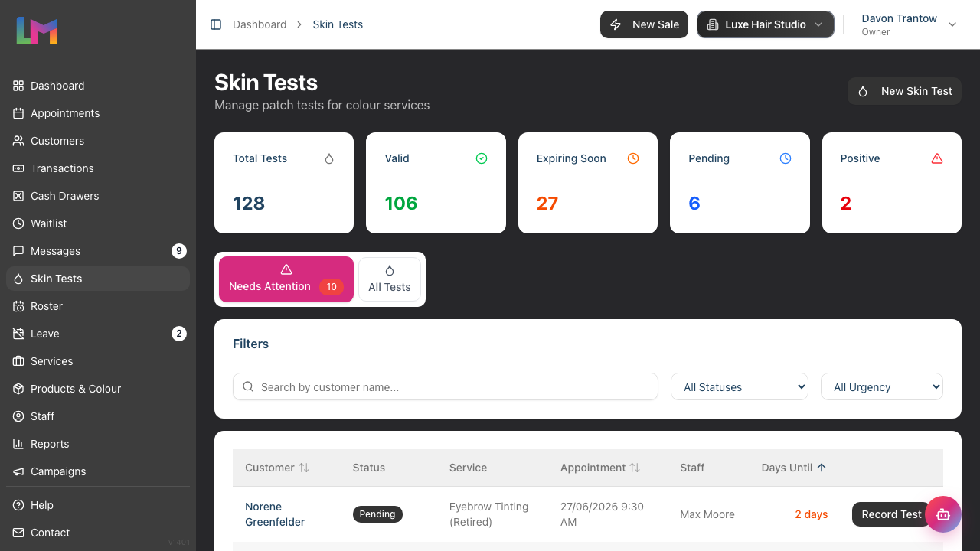Click the blue clock icon on the Pending card

pos(786,158)
